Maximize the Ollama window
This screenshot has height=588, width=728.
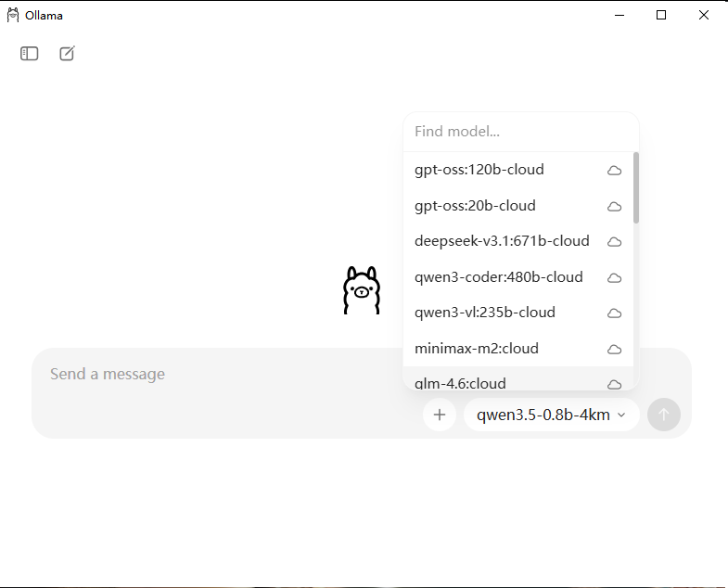tap(661, 15)
